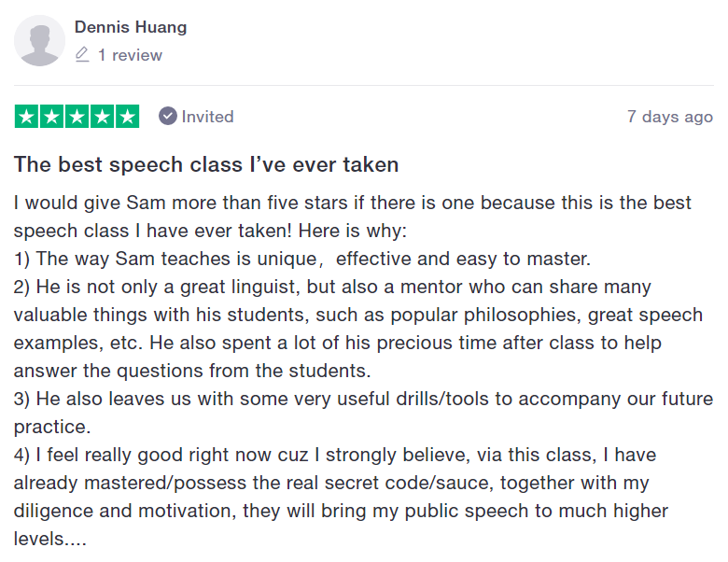
Task: Click the third green rating star
Action: (77, 117)
